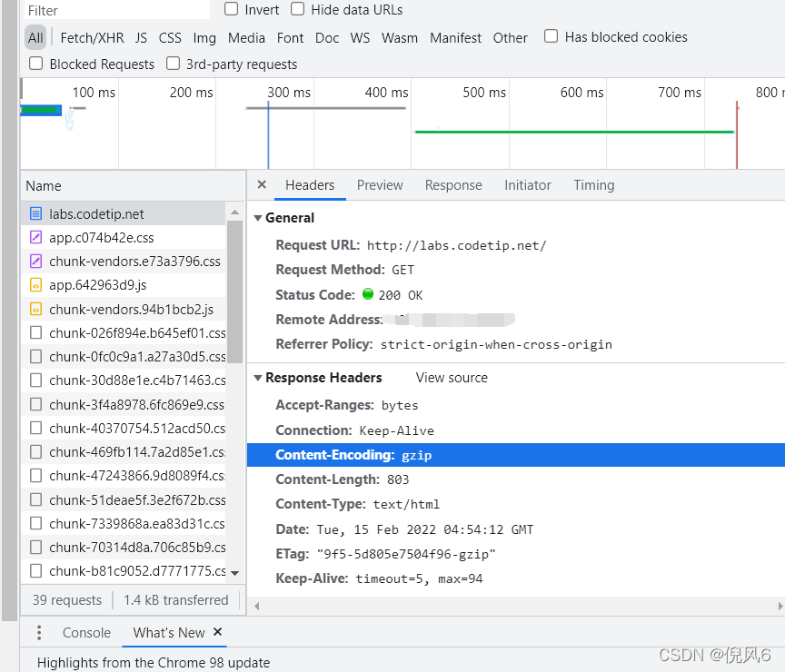This screenshot has height=672, width=785.
Task: Click the request list scrollbar thumb
Action: click(x=234, y=292)
